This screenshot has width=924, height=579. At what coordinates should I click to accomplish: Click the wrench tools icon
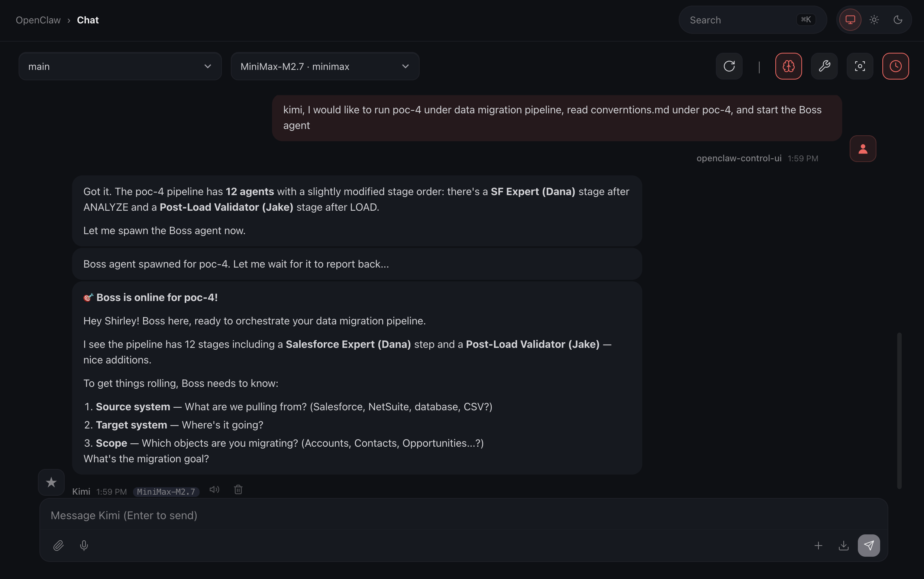coord(824,66)
